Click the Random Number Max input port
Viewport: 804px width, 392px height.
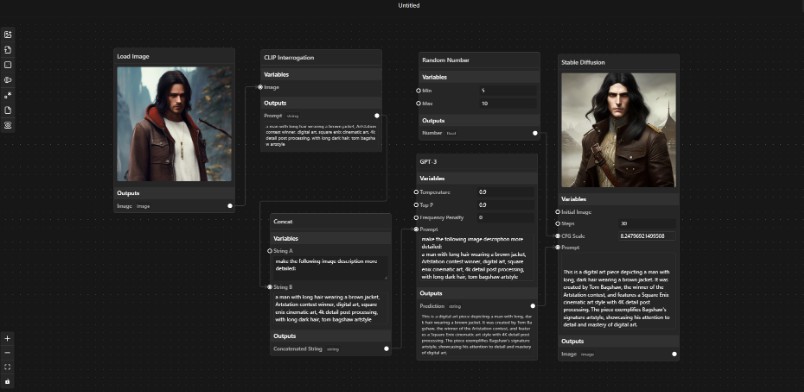[418, 103]
